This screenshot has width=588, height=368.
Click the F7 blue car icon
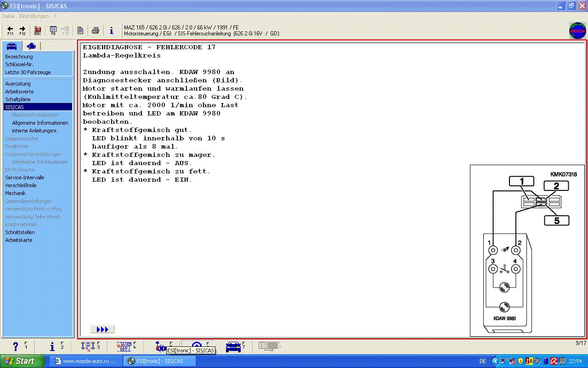pos(233,346)
